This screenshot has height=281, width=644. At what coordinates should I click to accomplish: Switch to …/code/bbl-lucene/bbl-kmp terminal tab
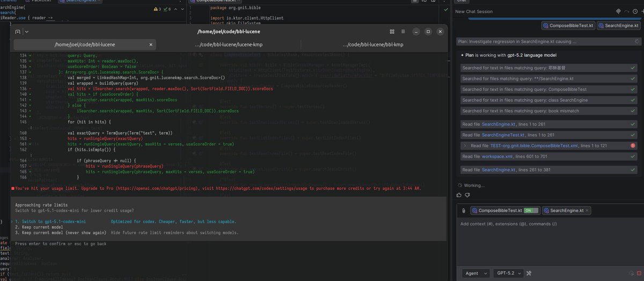(372, 45)
